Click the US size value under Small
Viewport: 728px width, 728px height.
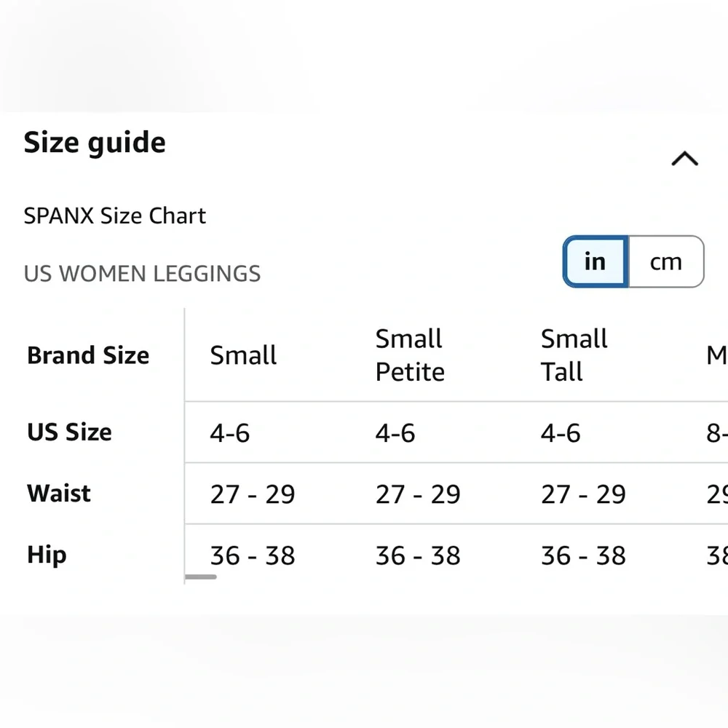pyautogui.click(x=230, y=434)
